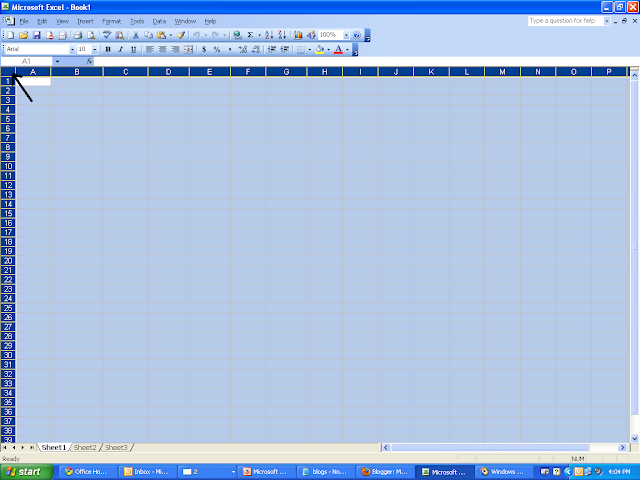
Task: Open the Arial font name dropdown
Action: click(72, 49)
